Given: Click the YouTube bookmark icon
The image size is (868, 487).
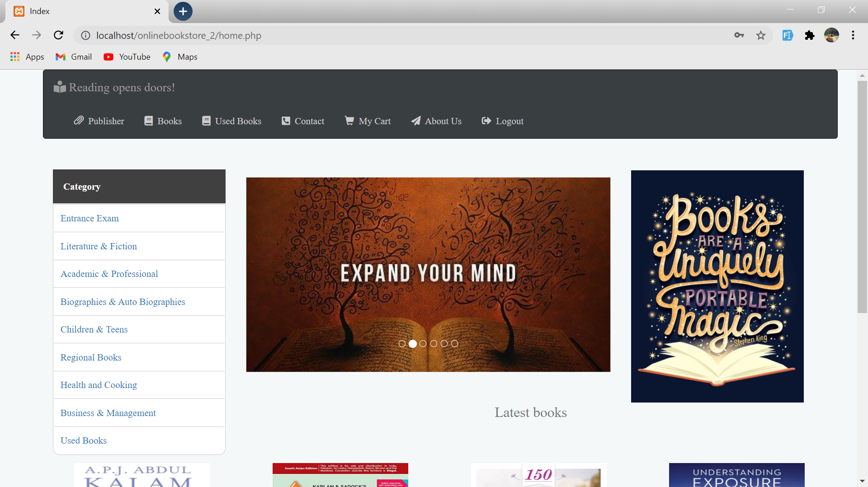Looking at the screenshot, I should tap(109, 56).
